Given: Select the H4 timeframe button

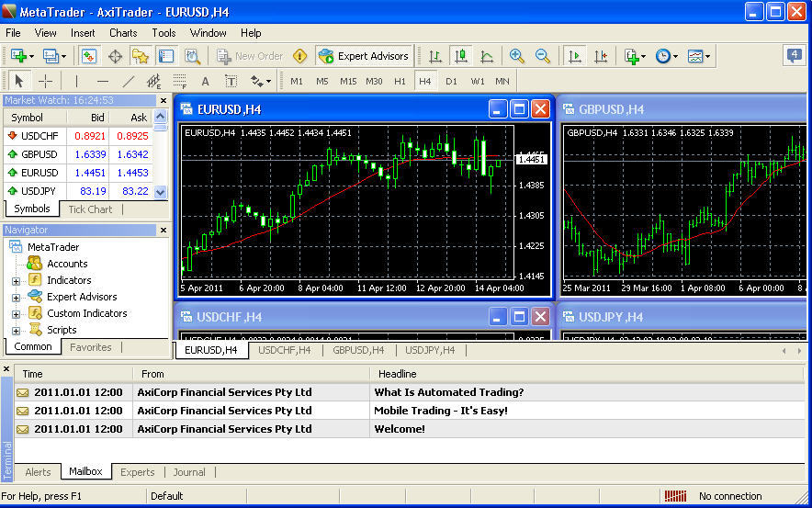Looking at the screenshot, I should [425, 82].
